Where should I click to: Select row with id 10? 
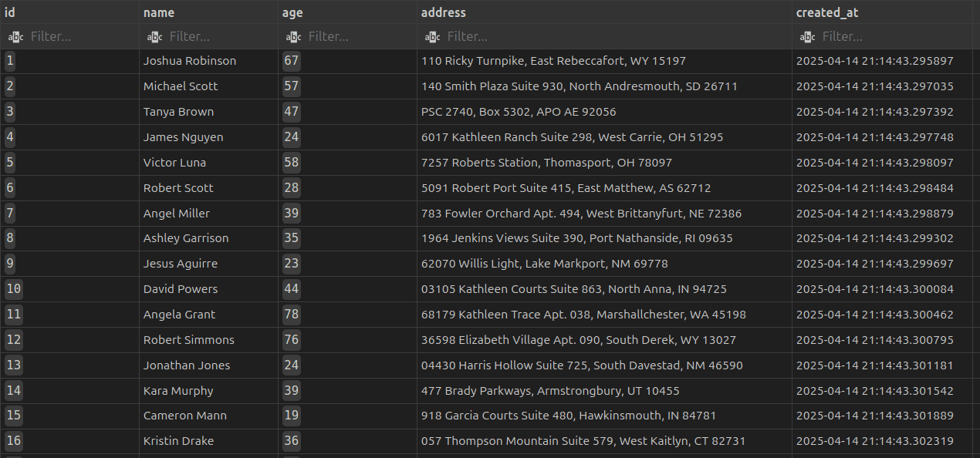coord(14,289)
